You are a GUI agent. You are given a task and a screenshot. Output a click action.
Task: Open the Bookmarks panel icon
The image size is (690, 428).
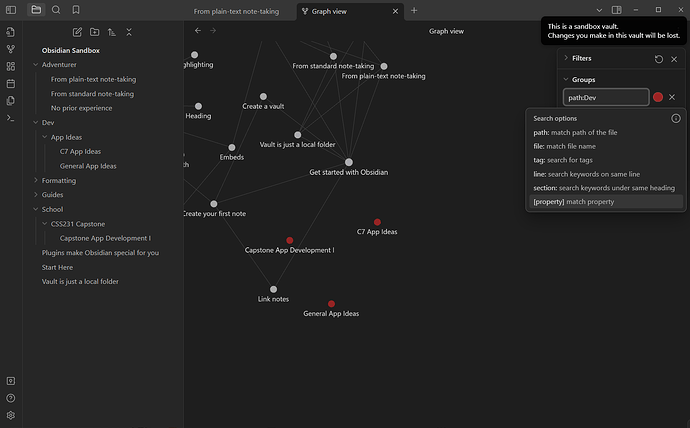pyautogui.click(x=76, y=10)
